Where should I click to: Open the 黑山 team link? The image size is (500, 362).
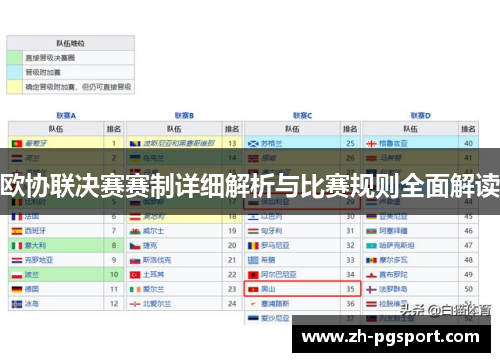(268, 289)
